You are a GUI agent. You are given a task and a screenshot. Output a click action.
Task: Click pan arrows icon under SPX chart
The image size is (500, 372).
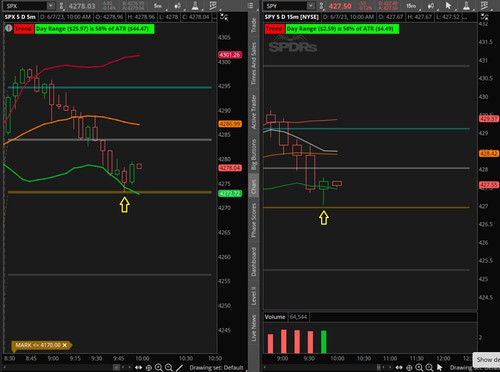coord(138,368)
